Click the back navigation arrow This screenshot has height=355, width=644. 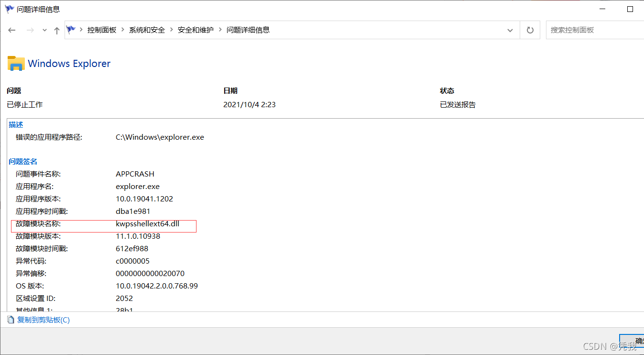(x=11, y=30)
